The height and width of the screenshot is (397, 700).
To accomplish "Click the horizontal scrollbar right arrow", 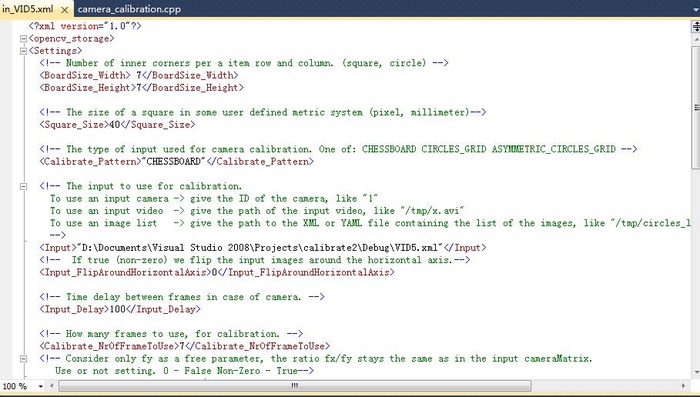I will (683, 386).
